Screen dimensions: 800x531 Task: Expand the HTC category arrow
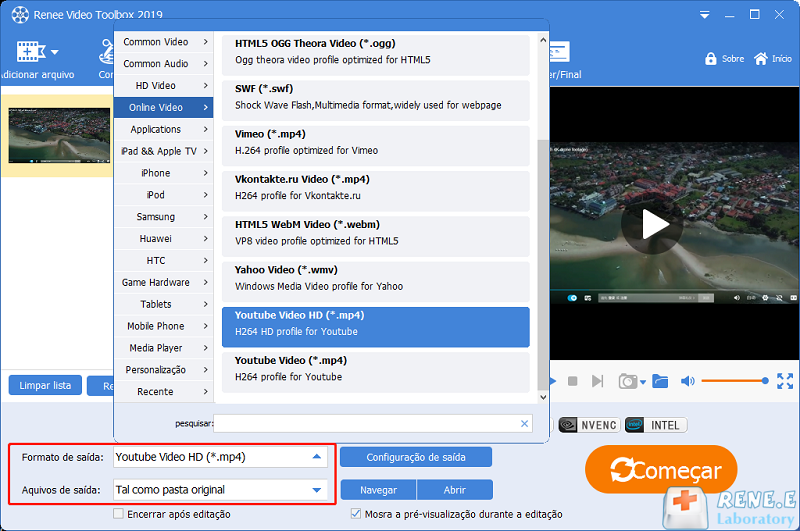(x=206, y=261)
